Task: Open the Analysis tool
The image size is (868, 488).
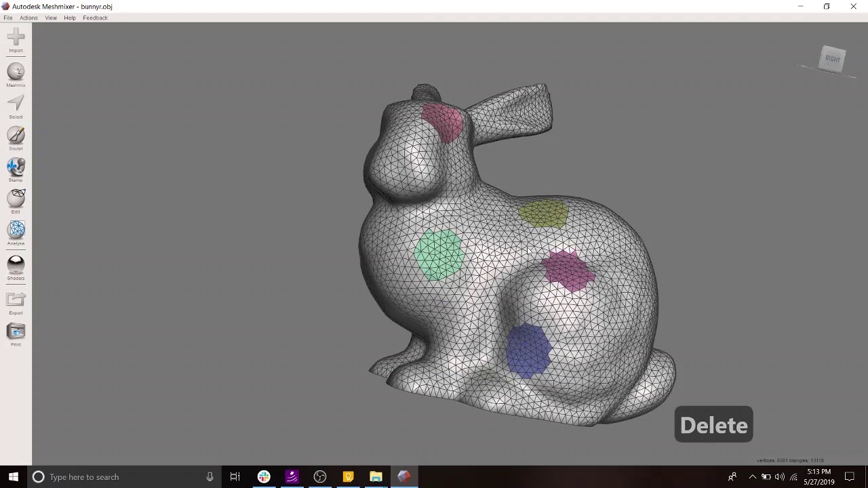Action: [16, 233]
